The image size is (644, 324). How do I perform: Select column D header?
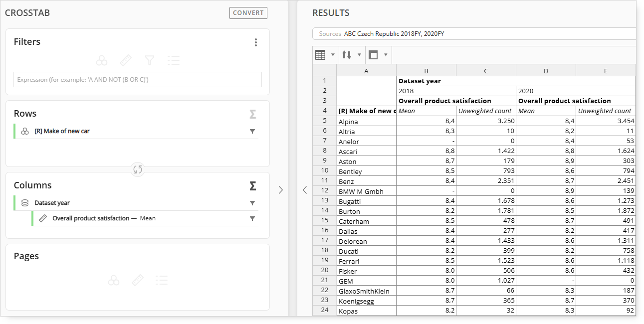tap(546, 71)
